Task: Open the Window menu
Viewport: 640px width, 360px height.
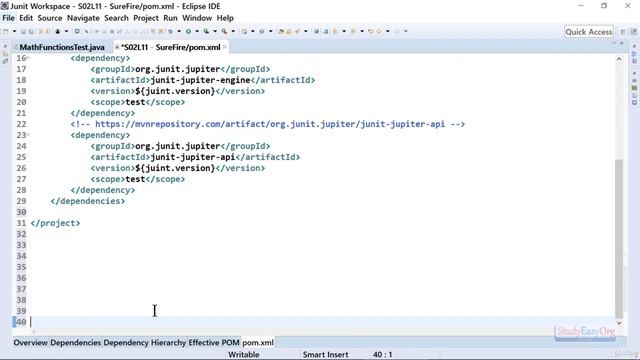Action: click(x=197, y=18)
